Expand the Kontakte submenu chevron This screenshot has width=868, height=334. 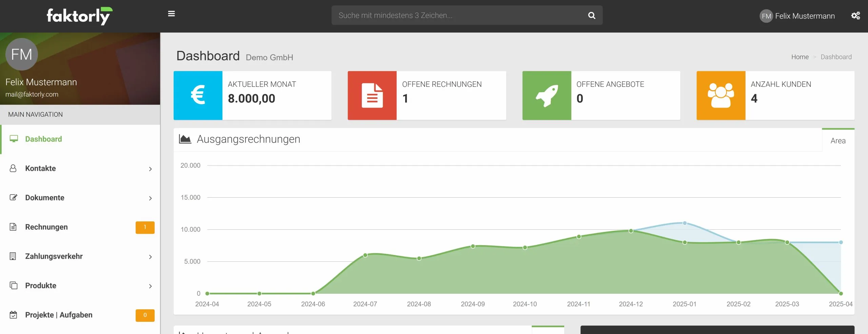150,169
